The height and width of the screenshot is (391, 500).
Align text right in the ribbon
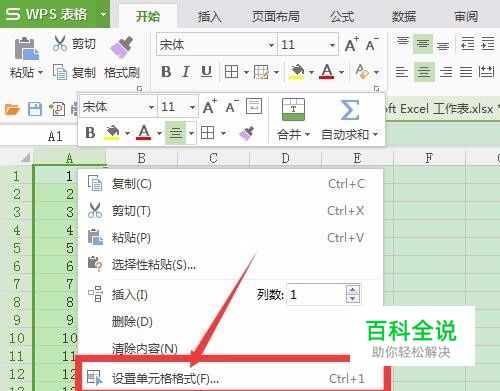446,72
